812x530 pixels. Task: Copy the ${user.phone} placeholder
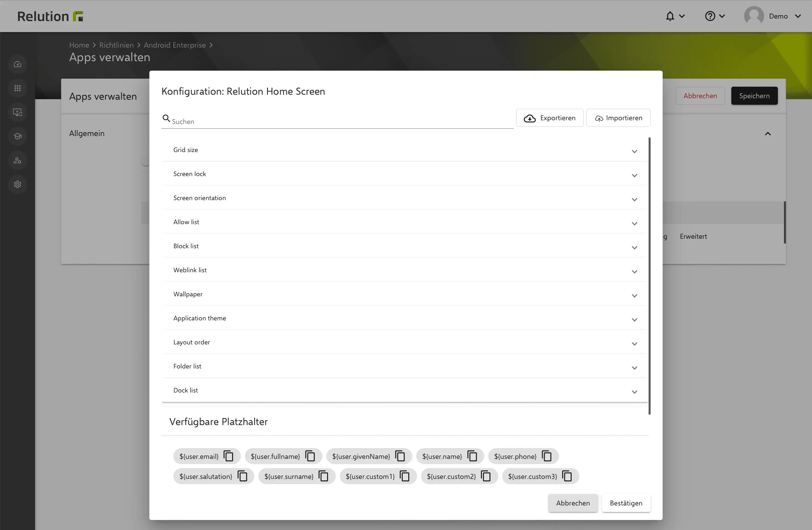coord(547,456)
